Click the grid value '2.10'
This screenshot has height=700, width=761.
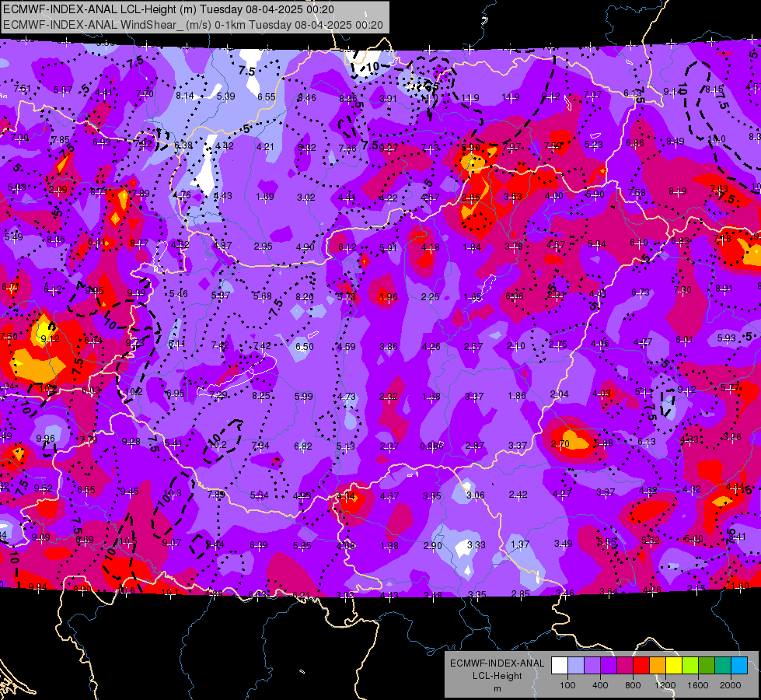tap(515, 346)
